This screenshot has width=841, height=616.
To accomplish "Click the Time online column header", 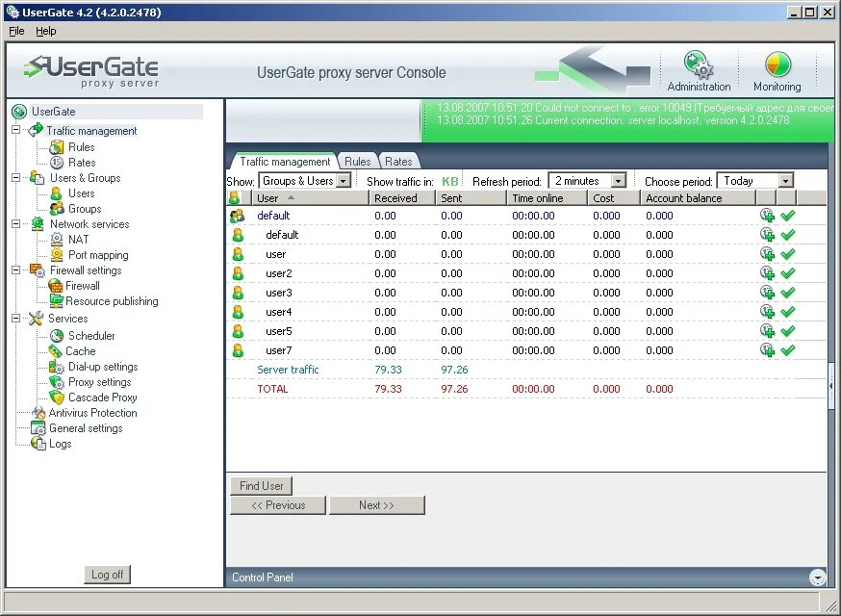I will click(547, 198).
